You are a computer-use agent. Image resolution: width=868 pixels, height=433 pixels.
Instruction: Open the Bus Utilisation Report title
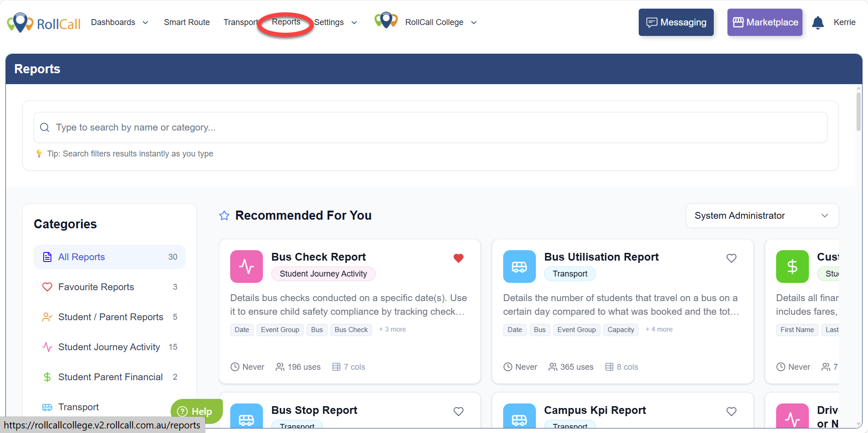coord(601,257)
